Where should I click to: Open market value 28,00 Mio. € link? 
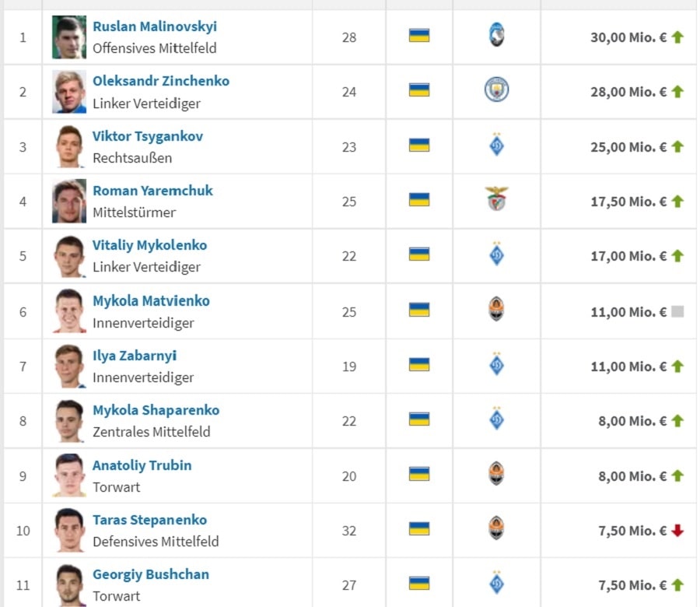point(628,92)
